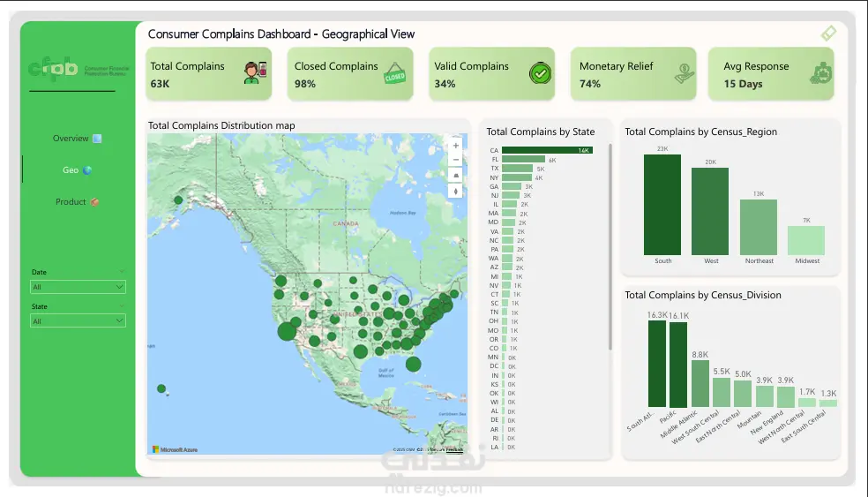
Task: Click the eraser icon at top right
Action: click(828, 34)
